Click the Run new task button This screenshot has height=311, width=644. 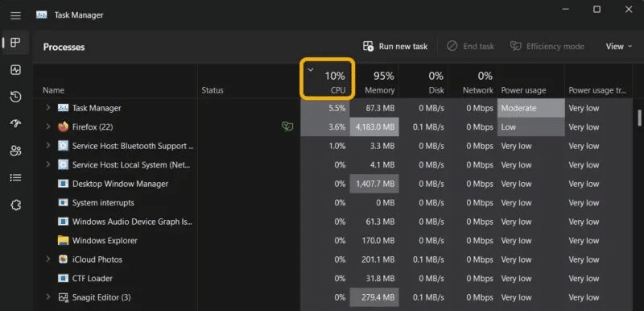pos(395,47)
